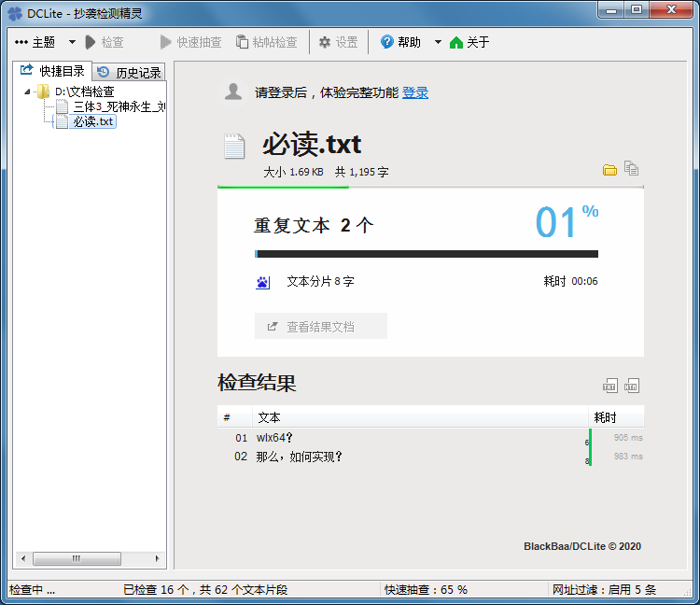Click the large 必读.txt file title
Screen dimensions: 700x605
312,144
